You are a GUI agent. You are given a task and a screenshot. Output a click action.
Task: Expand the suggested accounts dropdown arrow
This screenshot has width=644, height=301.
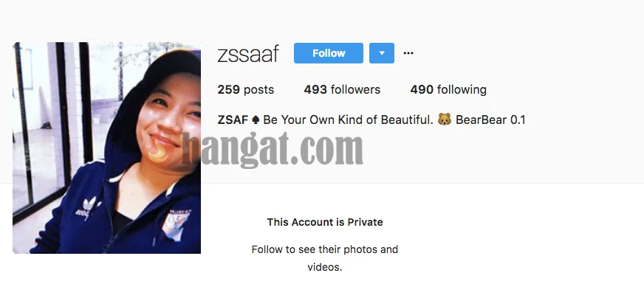382,53
